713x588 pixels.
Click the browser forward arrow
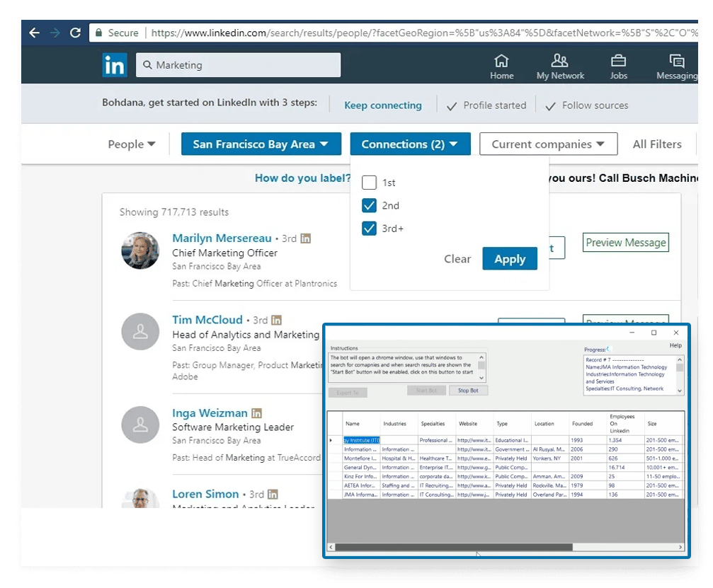coord(55,33)
